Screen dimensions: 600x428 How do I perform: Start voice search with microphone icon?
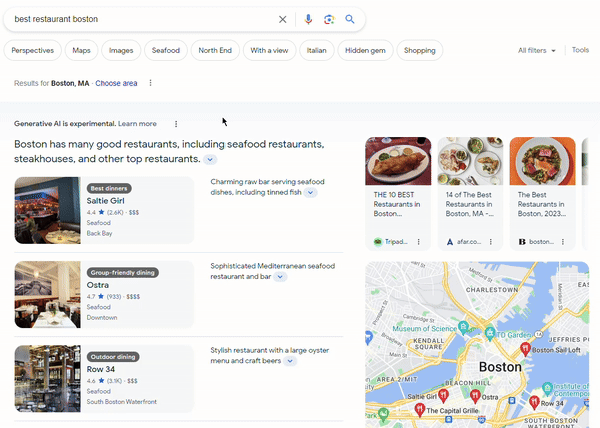[x=308, y=19]
